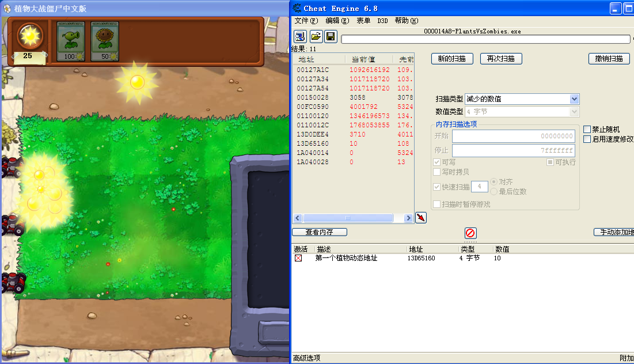Open the 文件 menu
Viewport: 634px width, 364px height.
click(306, 21)
